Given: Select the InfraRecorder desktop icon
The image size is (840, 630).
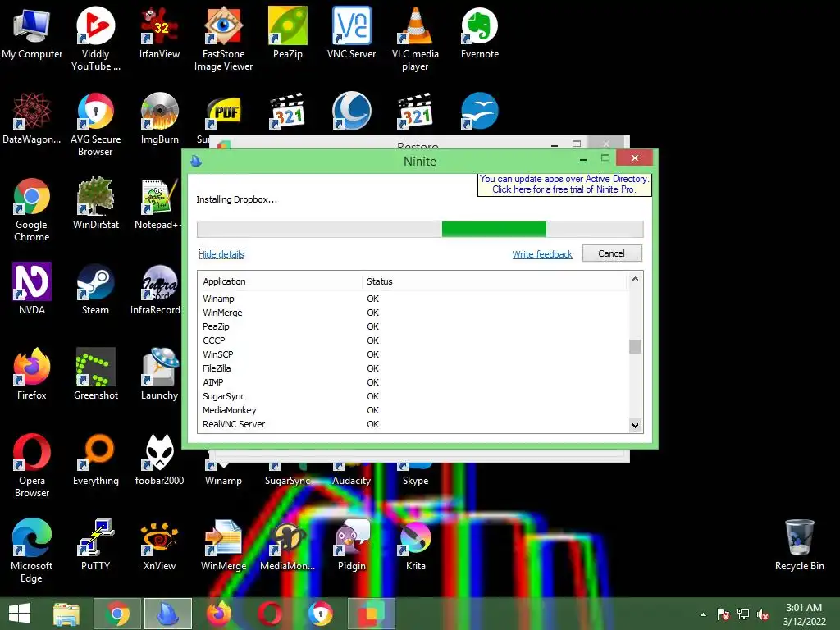Looking at the screenshot, I should pos(157,289).
